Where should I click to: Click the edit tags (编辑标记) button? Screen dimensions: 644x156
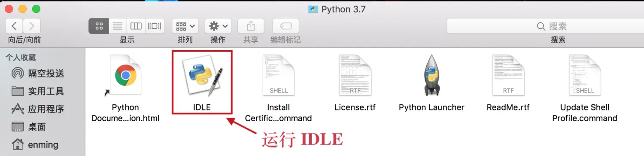tap(286, 26)
